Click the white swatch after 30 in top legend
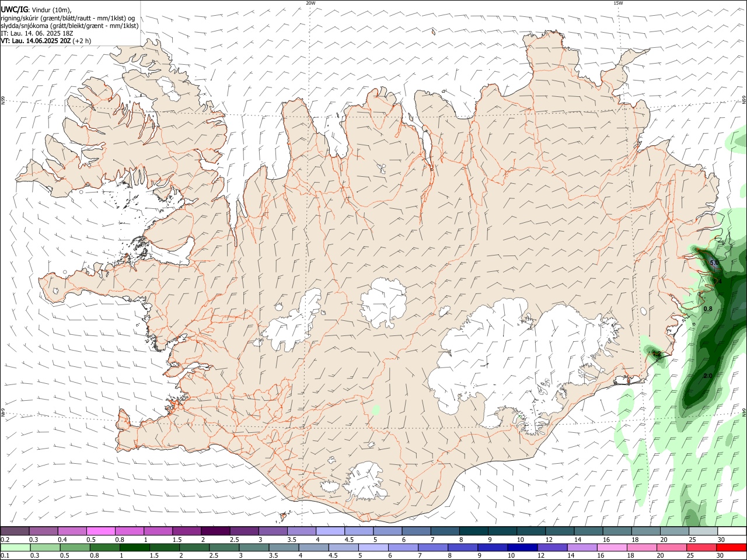This screenshot has height=560, width=747. 732,531
